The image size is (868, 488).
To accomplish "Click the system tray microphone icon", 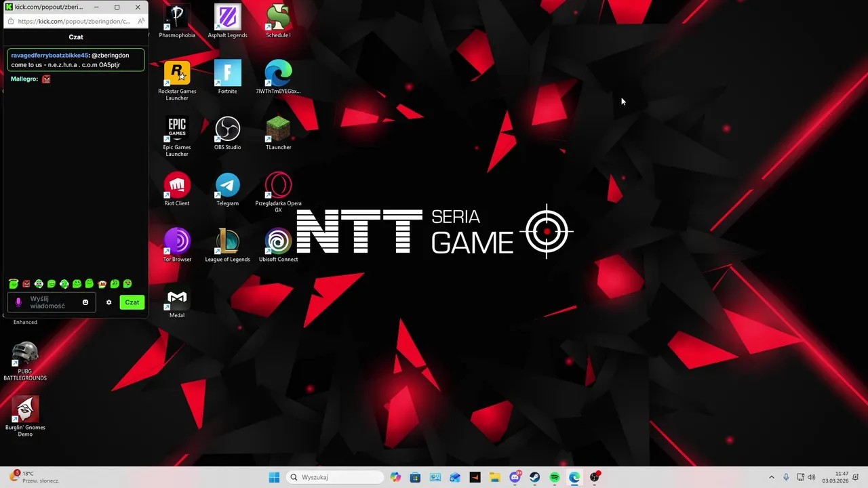I will pos(786,477).
